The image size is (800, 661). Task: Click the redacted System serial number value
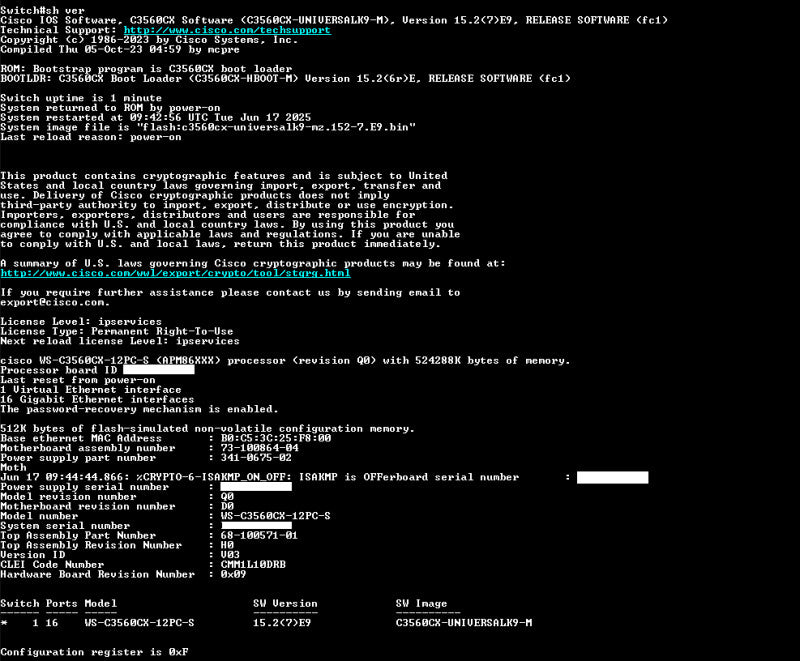[257, 526]
